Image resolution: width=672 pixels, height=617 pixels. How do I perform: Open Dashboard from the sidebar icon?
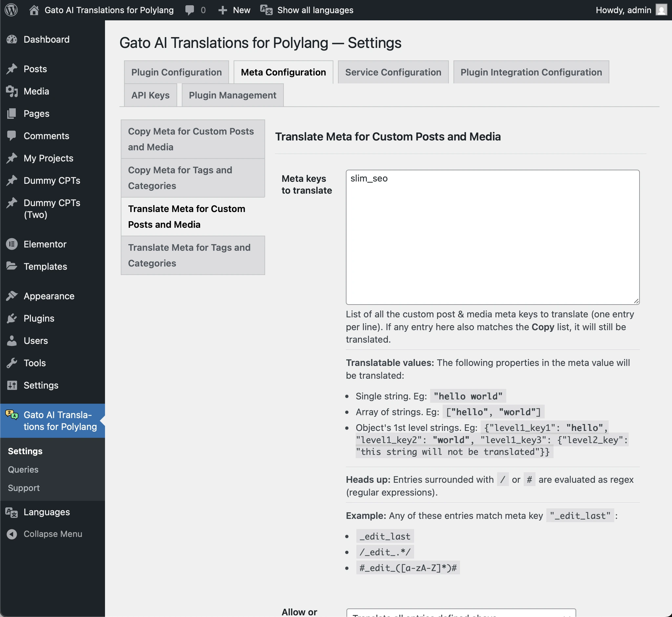pyautogui.click(x=12, y=39)
